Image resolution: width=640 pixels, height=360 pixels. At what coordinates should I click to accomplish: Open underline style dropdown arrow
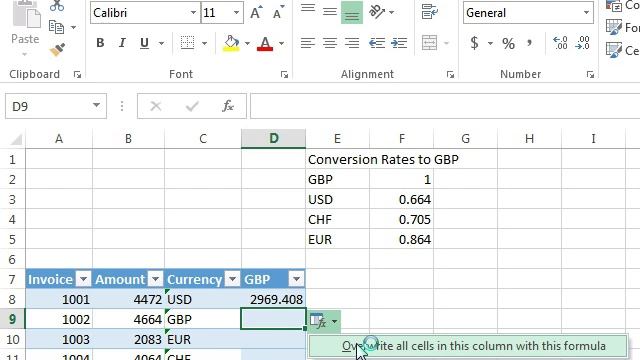click(x=162, y=43)
